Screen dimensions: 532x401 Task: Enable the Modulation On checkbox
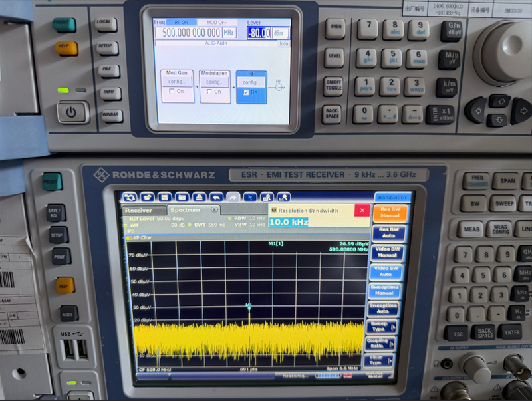tap(209, 92)
